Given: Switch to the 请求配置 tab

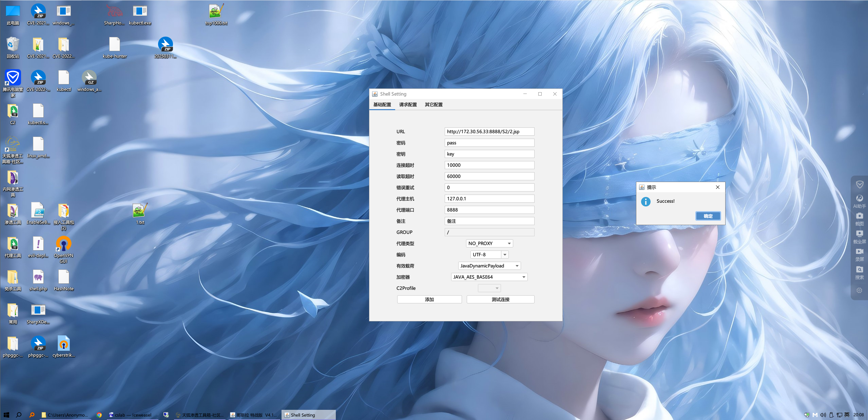Looking at the screenshot, I should tap(408, 104).
